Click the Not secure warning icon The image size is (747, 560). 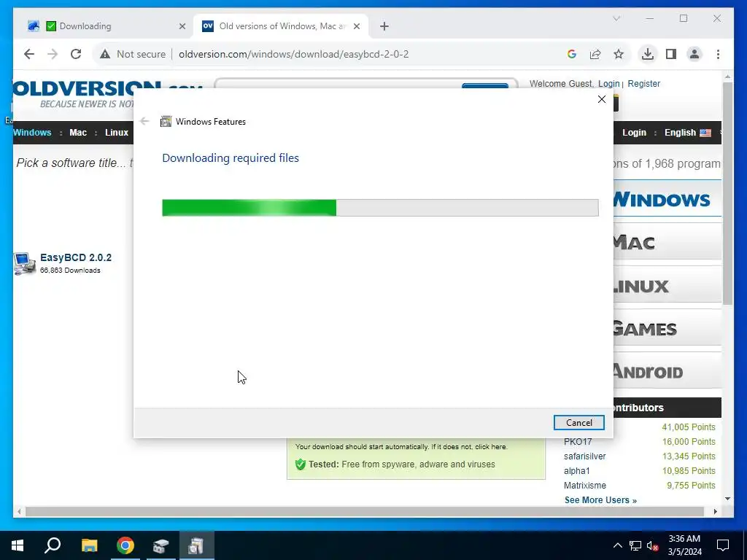click(x=105, y=54)
